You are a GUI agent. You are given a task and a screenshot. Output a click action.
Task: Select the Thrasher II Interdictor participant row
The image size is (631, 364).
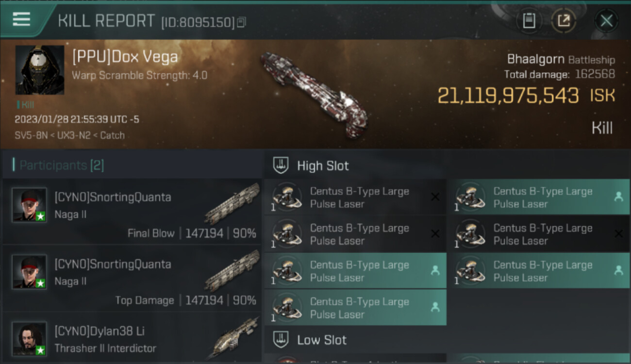[x=132, y=338]
